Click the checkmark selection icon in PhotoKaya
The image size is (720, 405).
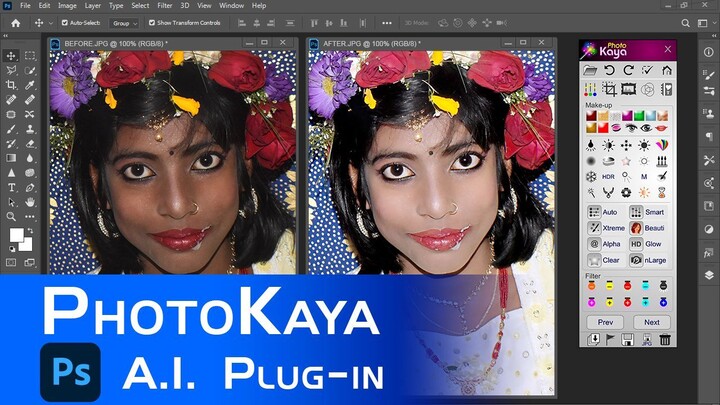pyautogui.click(x=647, y=70)
